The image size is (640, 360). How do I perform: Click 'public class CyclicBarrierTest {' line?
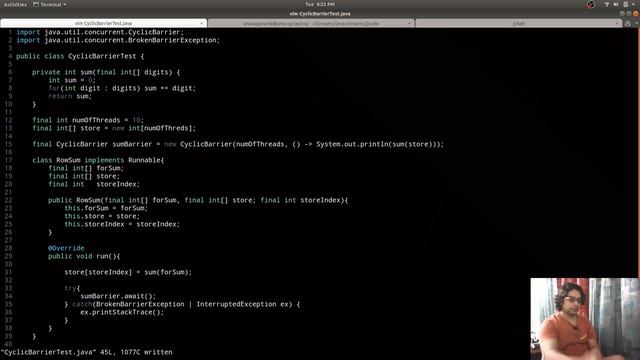click(x=80, y=56)
